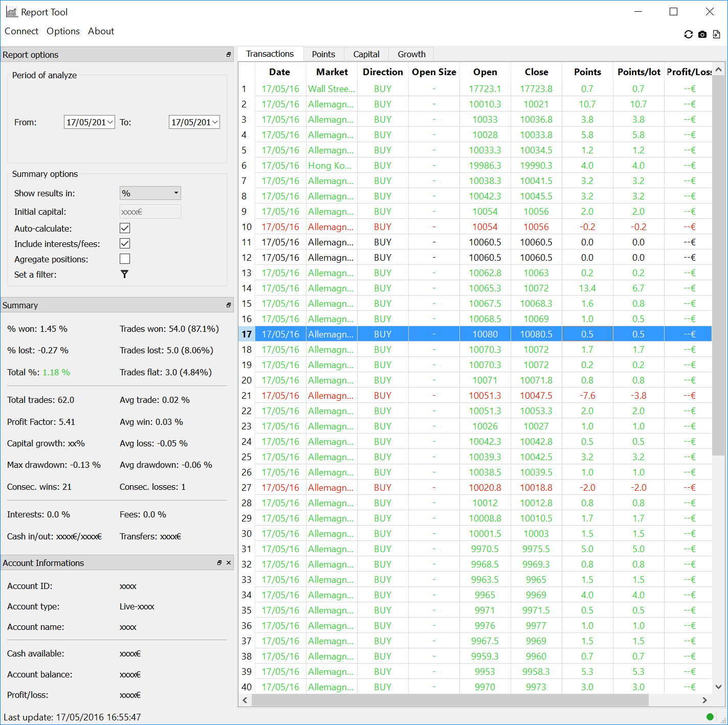728x725 pixels.
Task: Click the 'Live-xxxx' account type value
Action: click(137, 606)
